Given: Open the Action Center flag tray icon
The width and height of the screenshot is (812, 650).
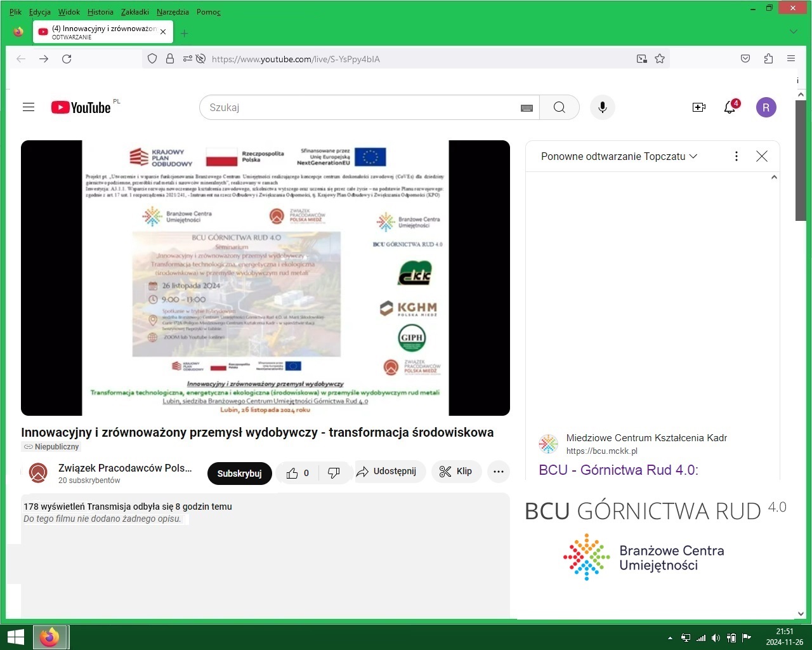Looking at the screenshot, I should click(x=747, y=638).
